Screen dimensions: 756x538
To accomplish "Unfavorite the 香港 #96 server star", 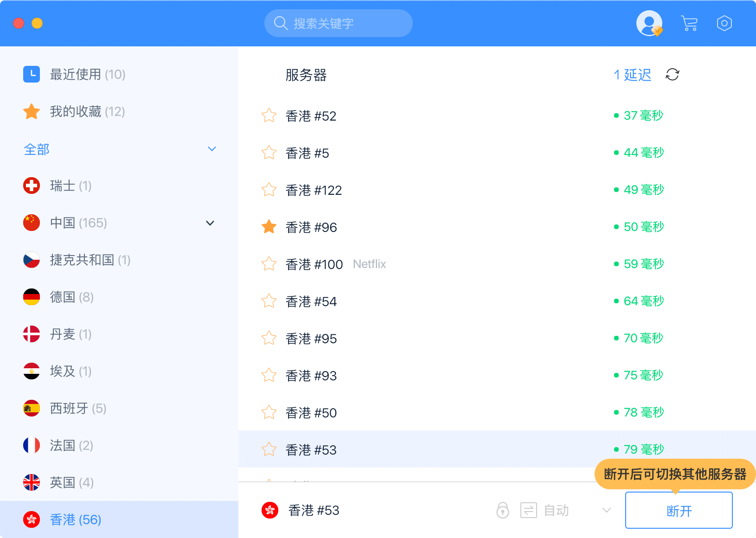I will pyautogui.click(x=269, y=227).
